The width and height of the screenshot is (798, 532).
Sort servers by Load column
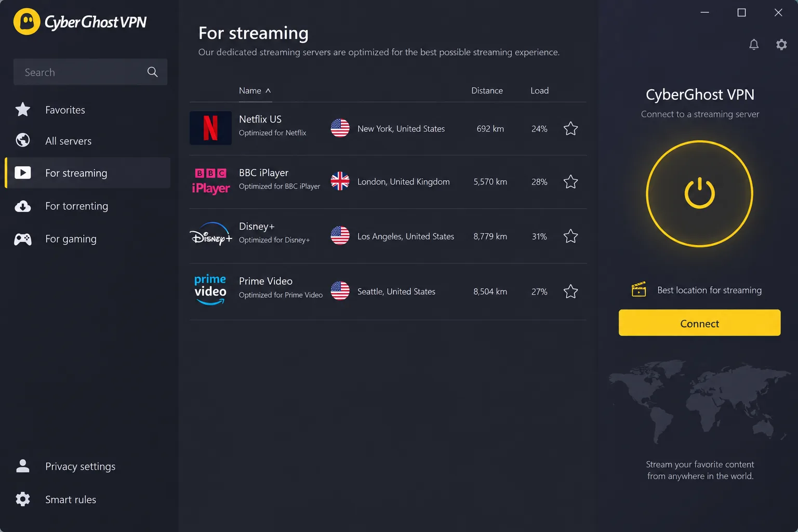pos(539,90)
